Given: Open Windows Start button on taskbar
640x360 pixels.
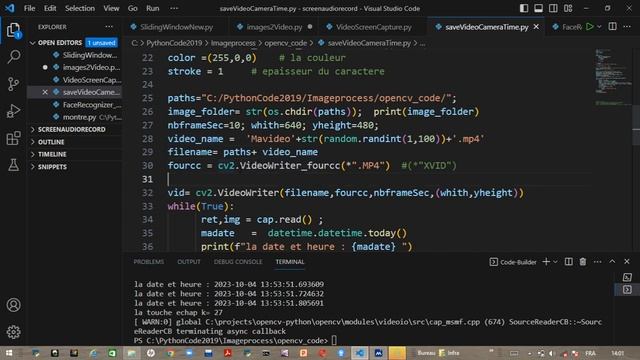Looking at the screenshot, I should click(9, 353).
